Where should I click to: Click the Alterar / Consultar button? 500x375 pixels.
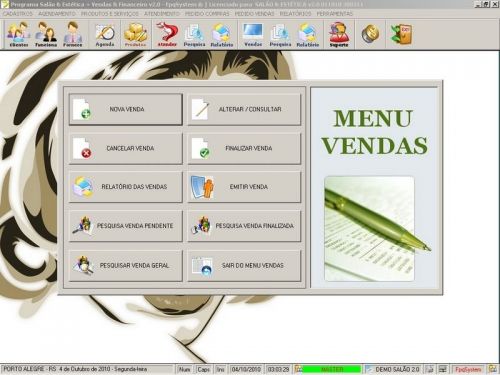[244, 109]
